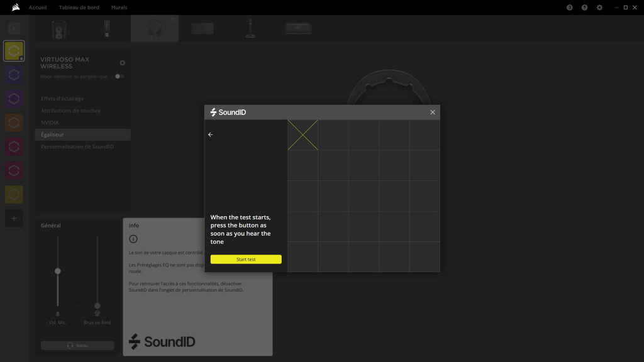Image resolution: width=644 pixels, height=362 pixels.
Task: Click the Général panel heading
Action: point(50,226)
